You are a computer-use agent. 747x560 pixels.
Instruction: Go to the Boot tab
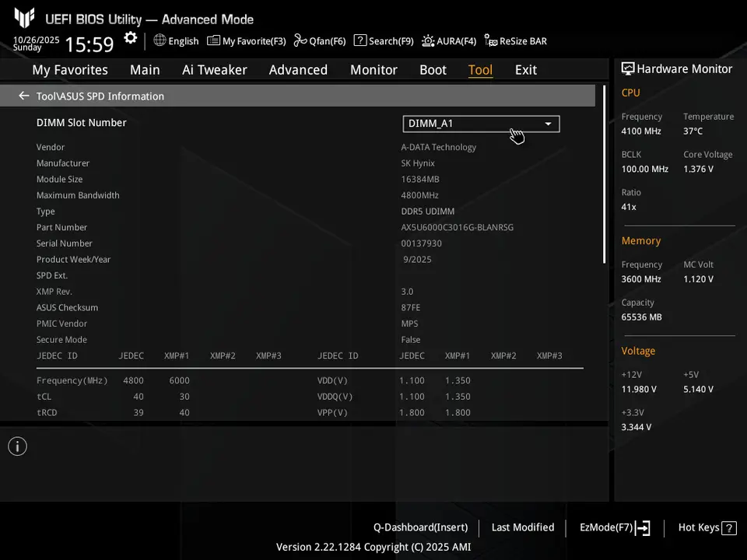[x=433, y=70]
